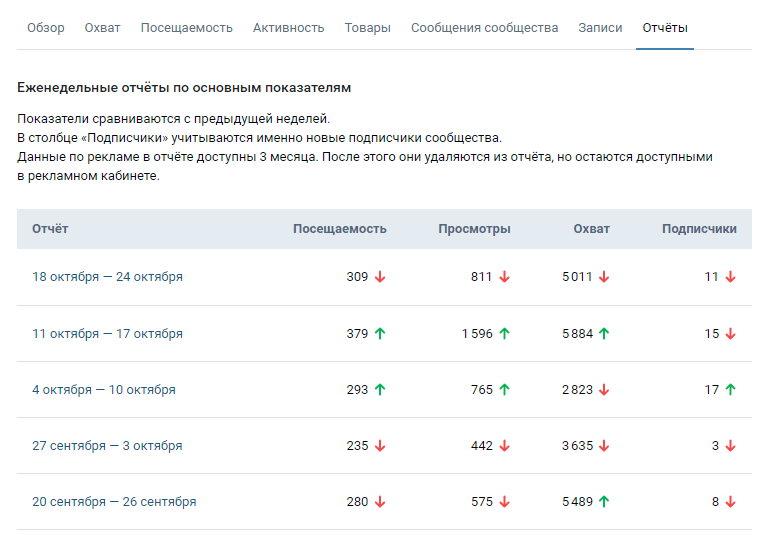Click the red down arrow next to 11 subscribers

731,277
